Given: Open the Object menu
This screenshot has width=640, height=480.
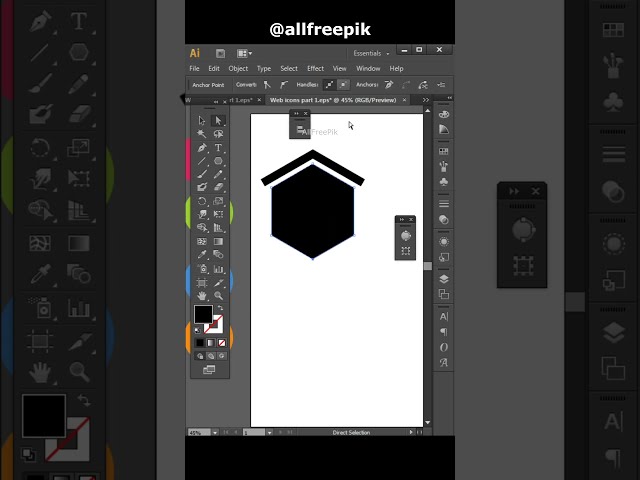Looking at the screenshot, I should point(238,69).
